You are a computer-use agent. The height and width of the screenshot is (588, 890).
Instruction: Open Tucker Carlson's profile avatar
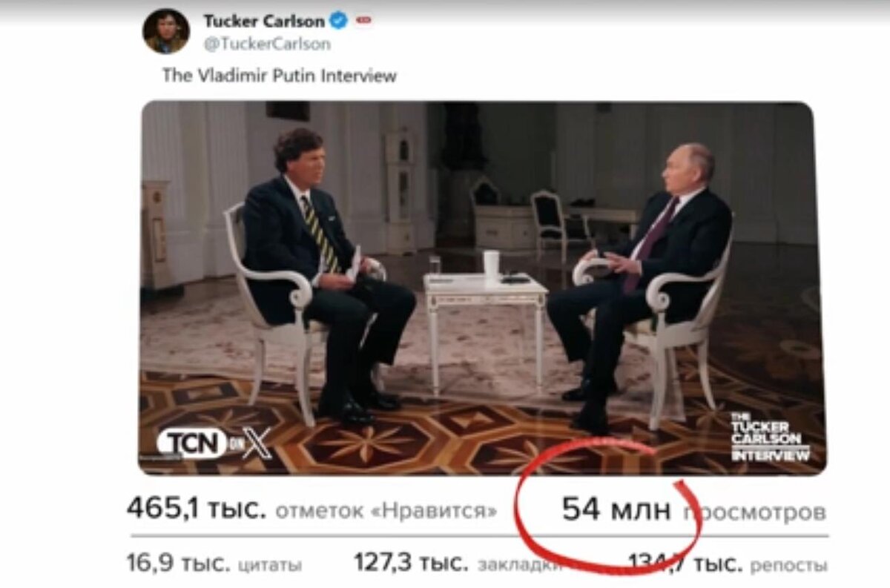166,32
